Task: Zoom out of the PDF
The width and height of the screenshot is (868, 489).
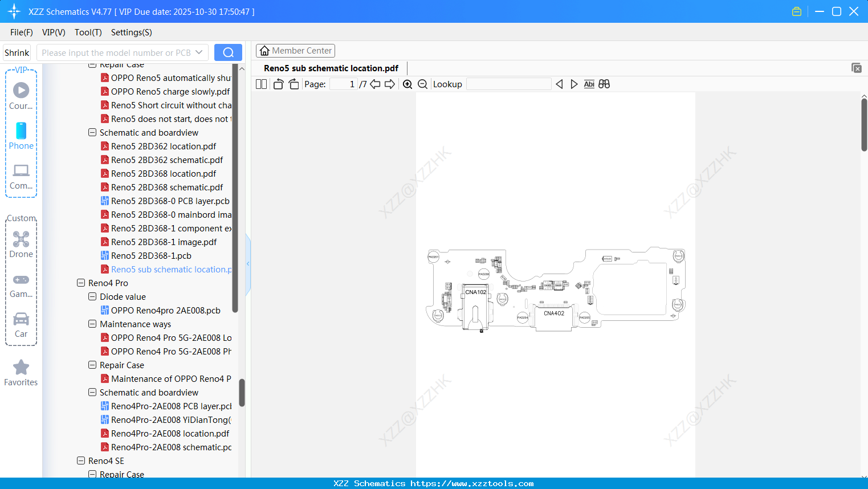Action: click(423, 84)
